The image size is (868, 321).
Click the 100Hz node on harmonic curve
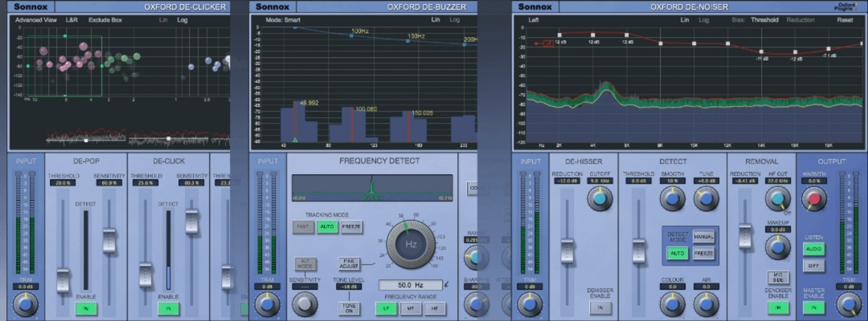pyautogui.click(x=351, y=35)
